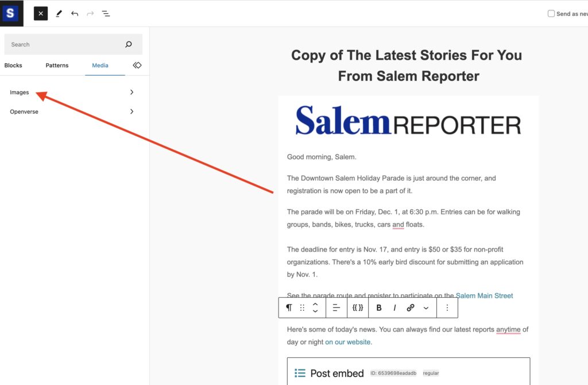Open the Document Overview list icon

106,13
